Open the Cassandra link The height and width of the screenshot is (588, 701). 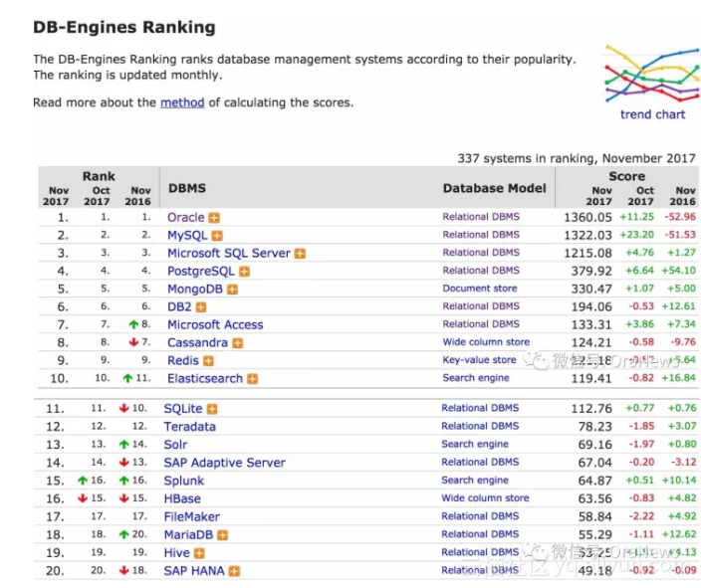(x=197, y=342)
